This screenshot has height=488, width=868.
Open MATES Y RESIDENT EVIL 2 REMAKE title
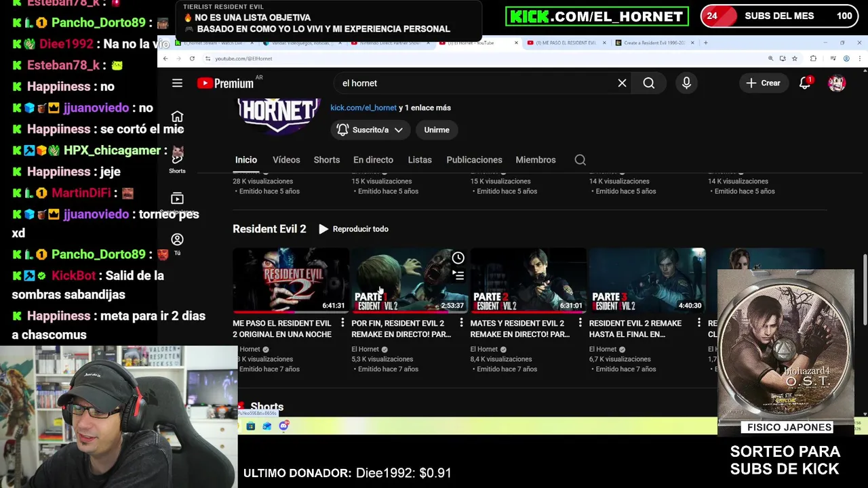tap(520, 329)
